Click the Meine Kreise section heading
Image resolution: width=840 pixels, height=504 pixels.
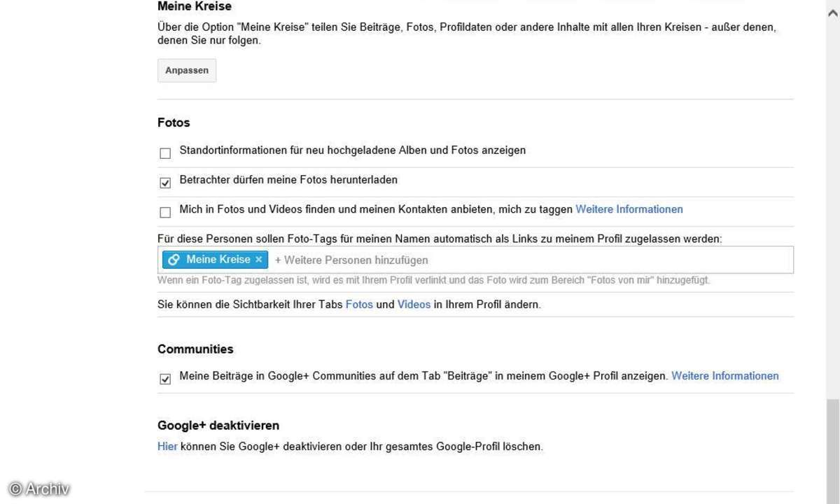coord(195,6)
